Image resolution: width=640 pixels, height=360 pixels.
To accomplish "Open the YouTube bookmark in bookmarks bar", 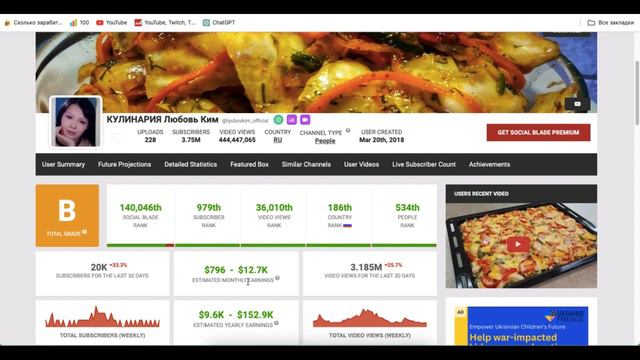I will [111, 22].
